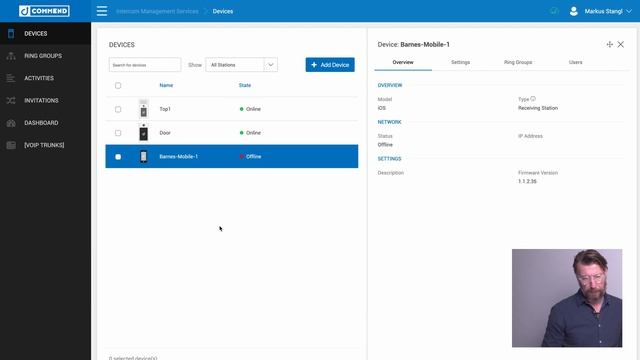
Task: Click Offline state of Barnes-Mobile-1
Action: click(250, 156)
